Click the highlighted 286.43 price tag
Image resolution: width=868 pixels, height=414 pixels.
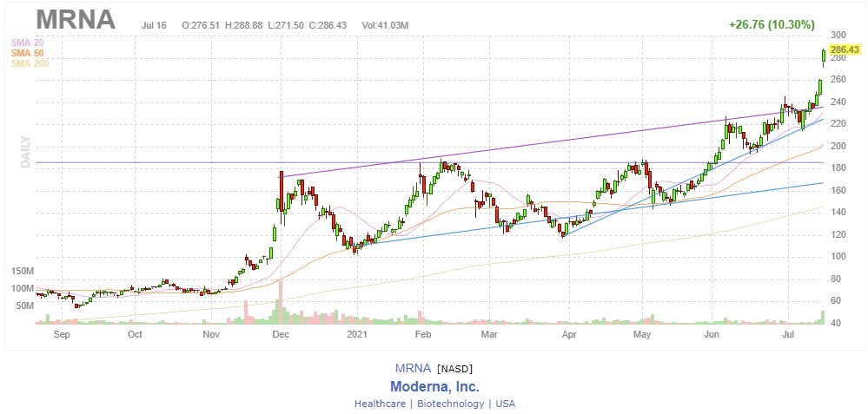844,49
